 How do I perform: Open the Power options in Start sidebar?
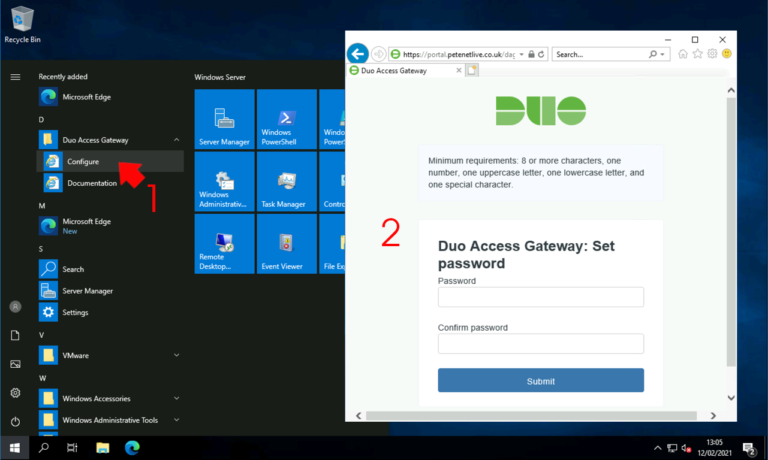click(x=15, y=421)
